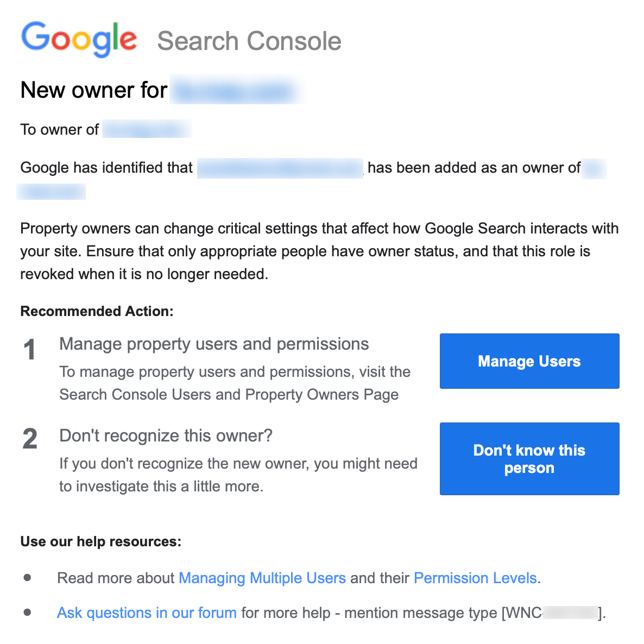Click the number 1 step marker

click(x=30, y=350)
